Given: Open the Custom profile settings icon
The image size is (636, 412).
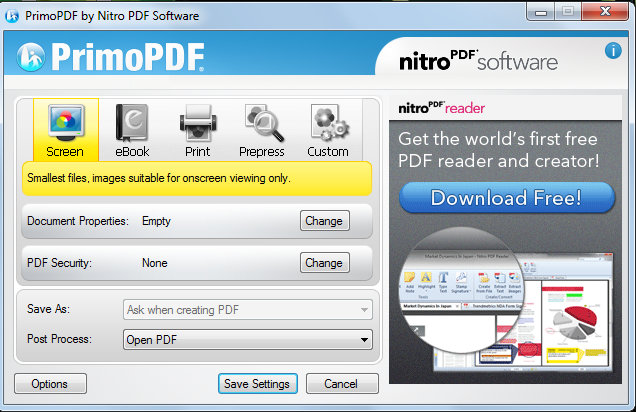Looking at the screenshot, I should tap(328, 130).
